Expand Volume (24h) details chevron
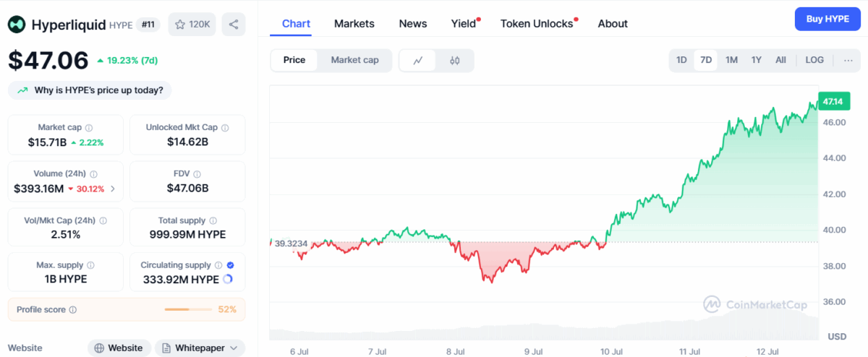Image resolution: width=868 pixels, height=357 pixels. (112, 189)
